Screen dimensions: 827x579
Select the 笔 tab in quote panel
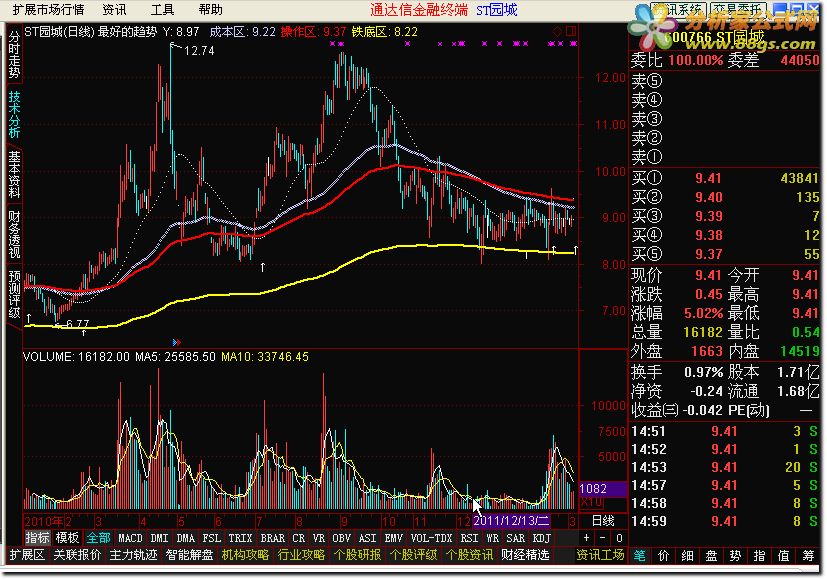click(x=640, y=555)
